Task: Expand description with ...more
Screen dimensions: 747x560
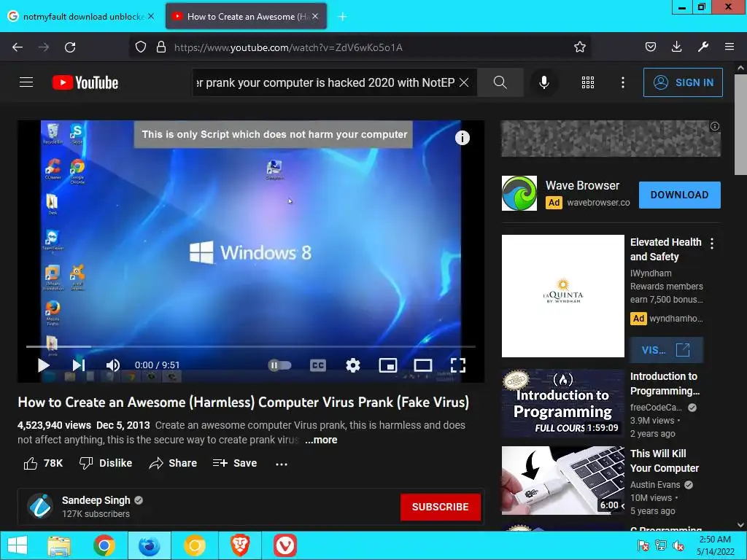Action: coord(321,440)
